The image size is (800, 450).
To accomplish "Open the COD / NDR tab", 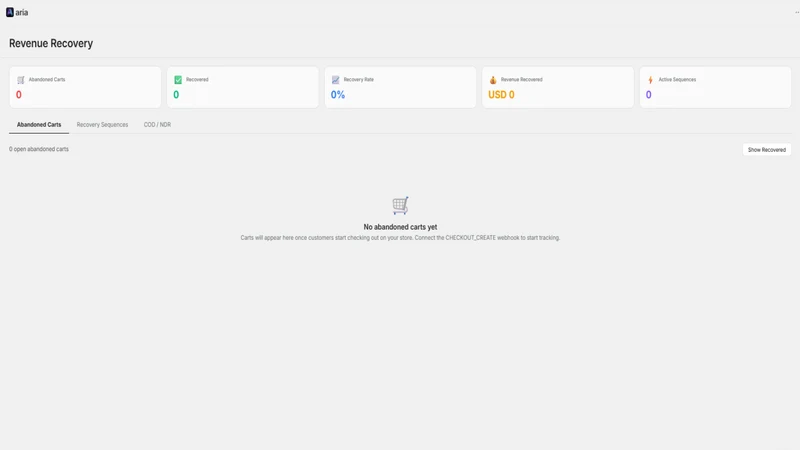I will [x=157, y=124].
